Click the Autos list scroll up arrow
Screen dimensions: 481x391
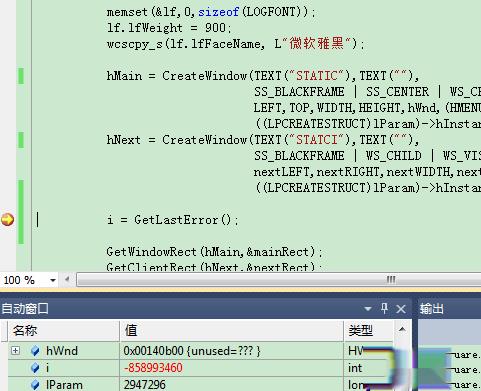pyautogui.click(x=402, y=329)
